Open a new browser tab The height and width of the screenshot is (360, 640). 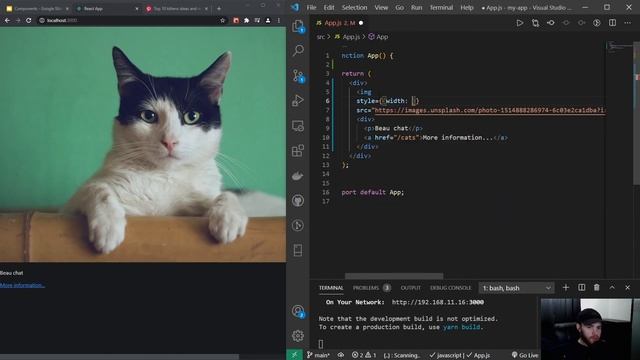point(219,8)
